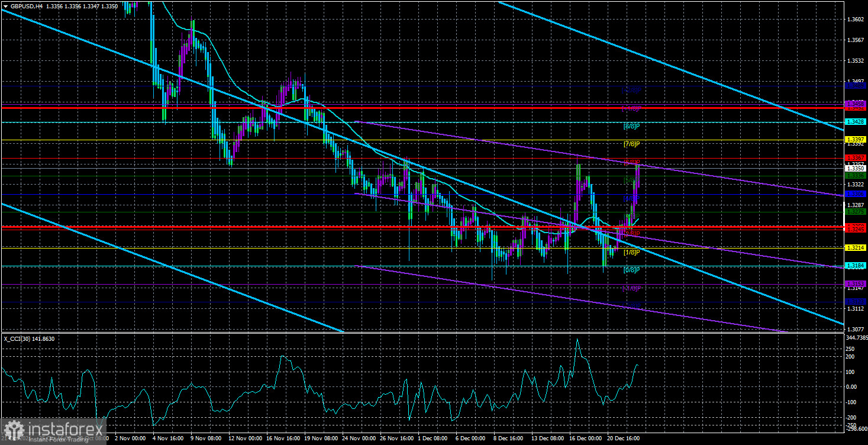Screen dimensions: 868x445
Task: Click the 1.3287 price axis value
Action: coord(856,205)
